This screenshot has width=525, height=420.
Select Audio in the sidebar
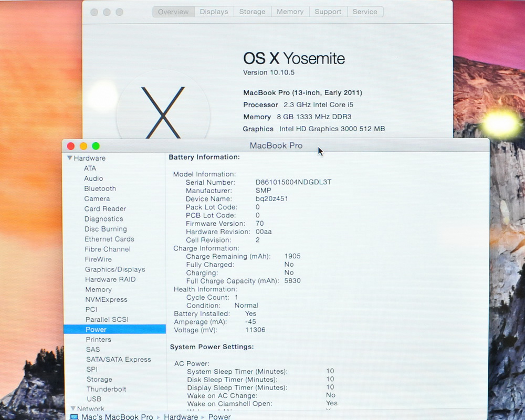[x=93, y=178]
